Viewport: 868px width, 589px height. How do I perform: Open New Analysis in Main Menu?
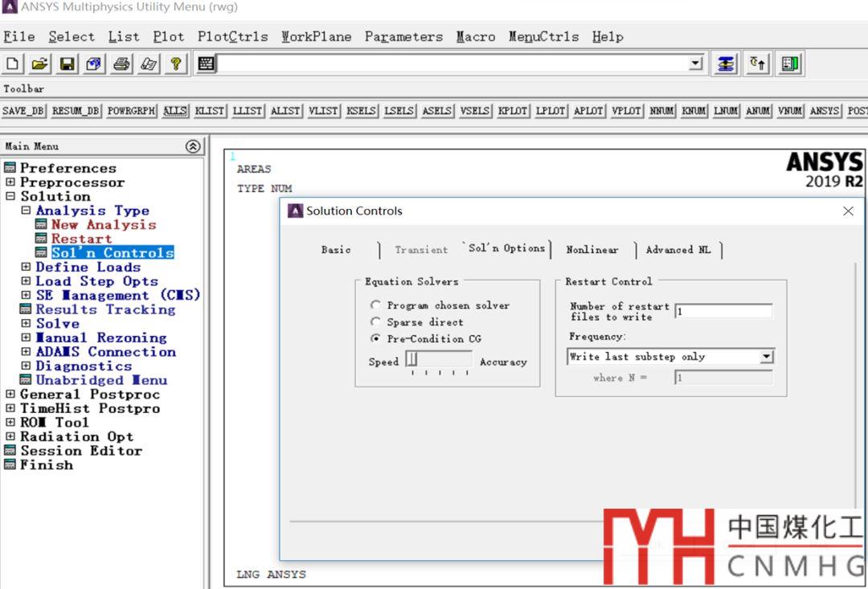104,225
